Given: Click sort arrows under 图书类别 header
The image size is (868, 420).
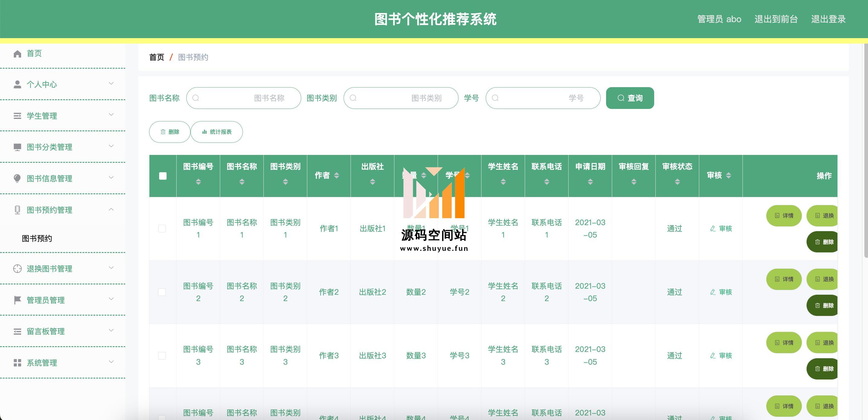Looking at the screenshot, I should click(286, 182).
